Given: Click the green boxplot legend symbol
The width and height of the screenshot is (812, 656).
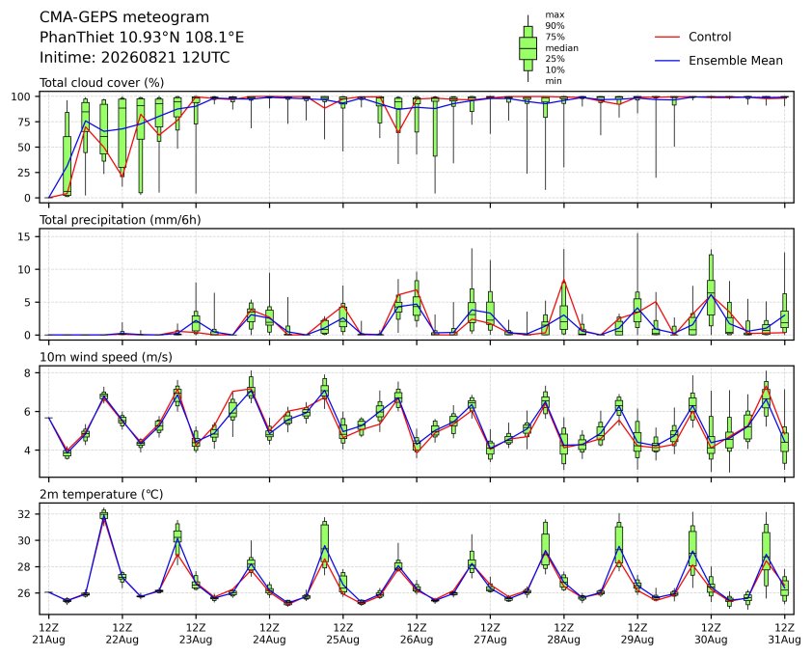Looking at the screenshot, I should pyautogui.click(x=528, y=48).
